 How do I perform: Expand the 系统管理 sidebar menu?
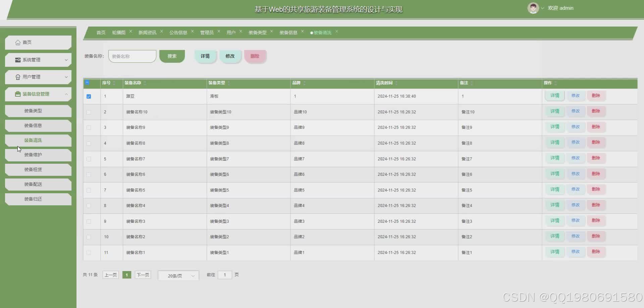click(38, 60)
